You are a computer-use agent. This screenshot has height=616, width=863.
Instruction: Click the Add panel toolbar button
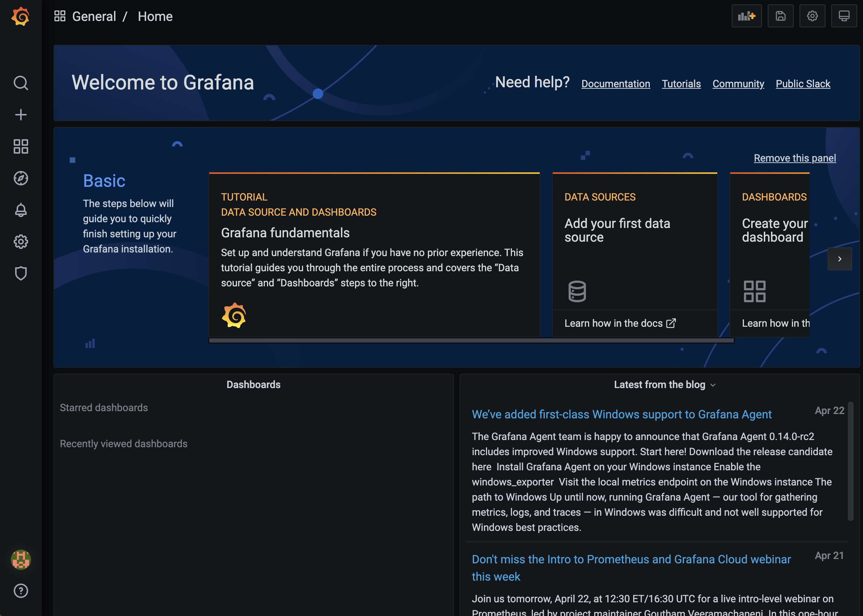pyautogui.click(x=746, y=16)
